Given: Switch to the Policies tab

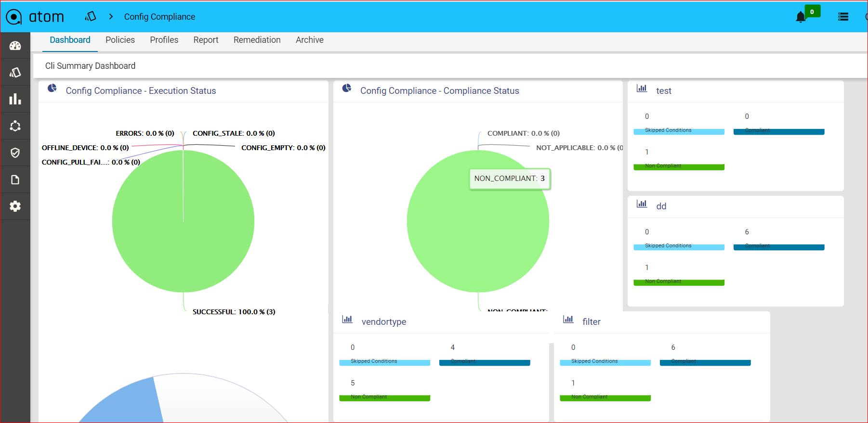Looking at the screenshot, I should (x=120, y=40).
